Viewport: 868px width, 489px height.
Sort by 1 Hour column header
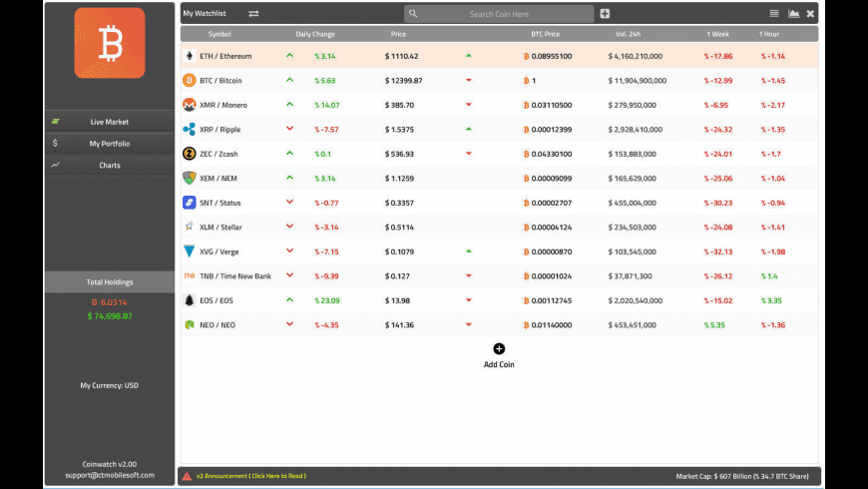[769, 34]
